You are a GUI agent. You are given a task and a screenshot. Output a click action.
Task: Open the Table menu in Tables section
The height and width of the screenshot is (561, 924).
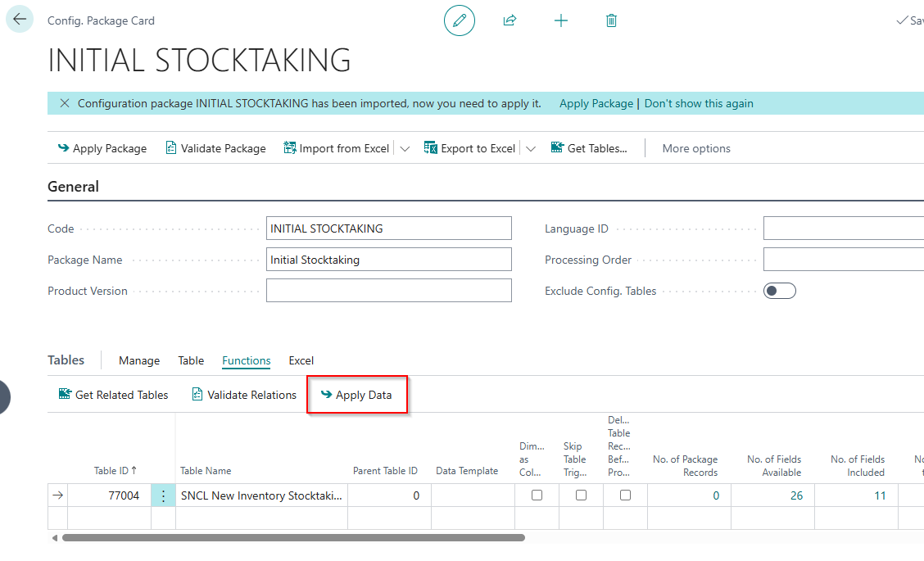(191, 360)
